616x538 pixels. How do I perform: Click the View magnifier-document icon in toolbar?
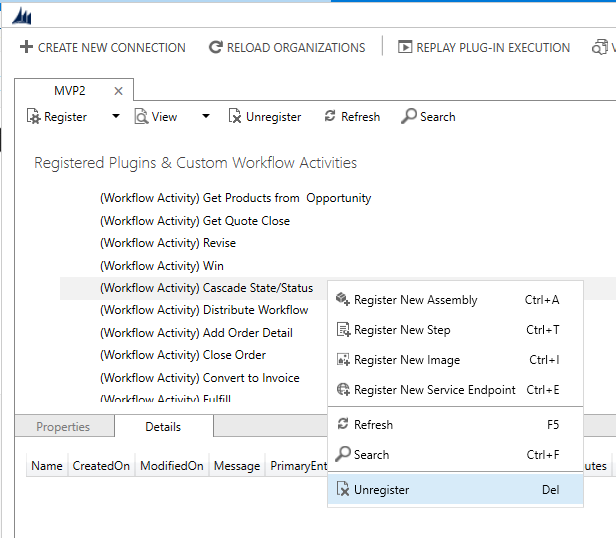141,116
